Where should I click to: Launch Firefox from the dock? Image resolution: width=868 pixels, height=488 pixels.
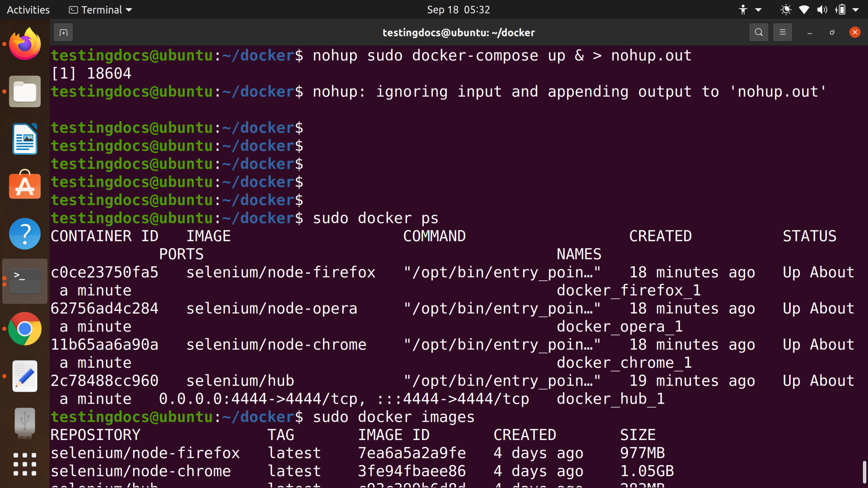tap(25, 44)
